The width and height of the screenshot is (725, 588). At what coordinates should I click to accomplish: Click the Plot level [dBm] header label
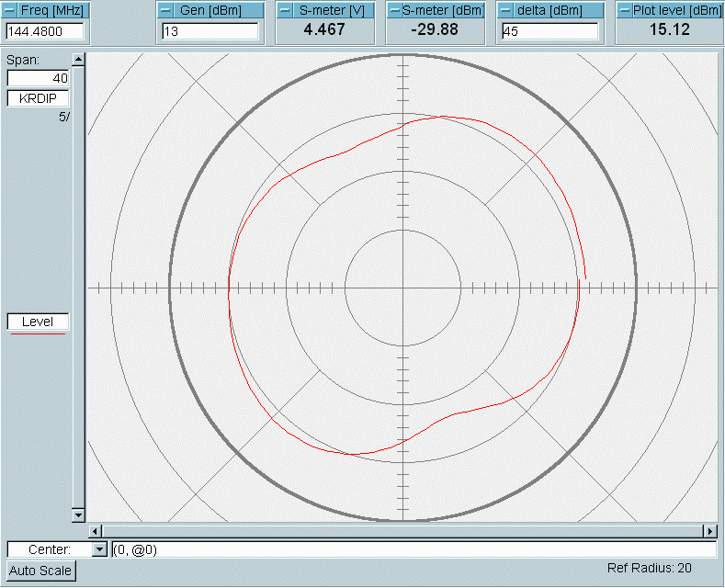point(677,10)
